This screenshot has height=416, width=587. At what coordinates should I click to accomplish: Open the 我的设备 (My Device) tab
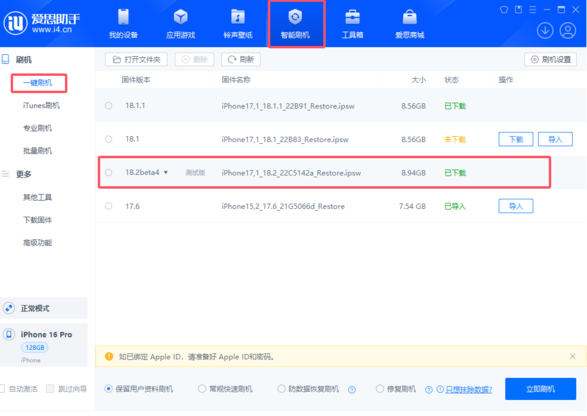(x=123, y=24)
